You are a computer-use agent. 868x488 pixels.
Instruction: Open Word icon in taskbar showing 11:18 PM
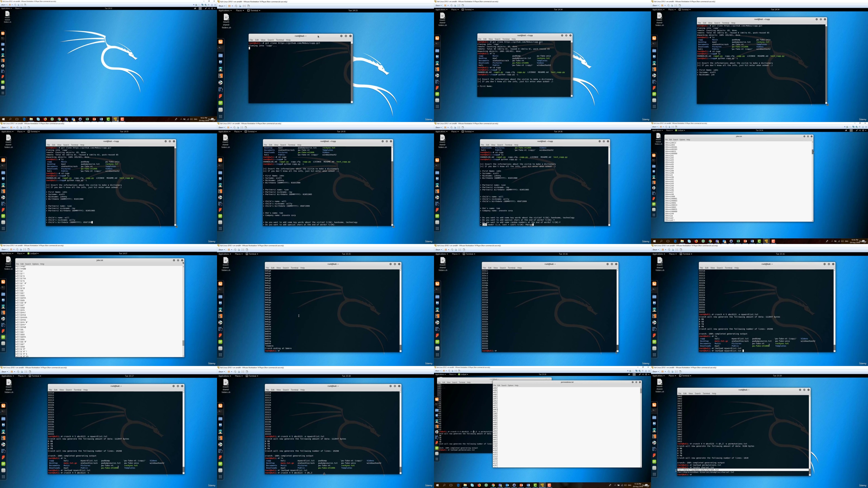point(528,485)
